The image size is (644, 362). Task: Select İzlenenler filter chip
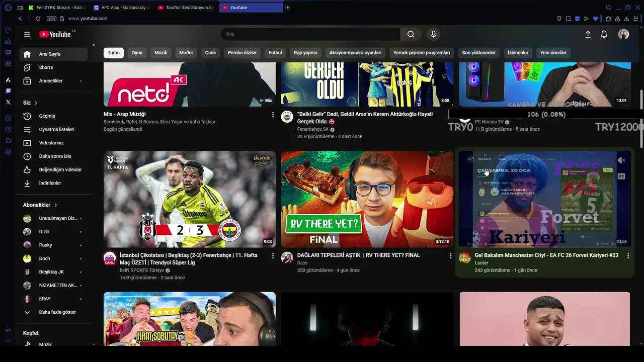(518, 53)
